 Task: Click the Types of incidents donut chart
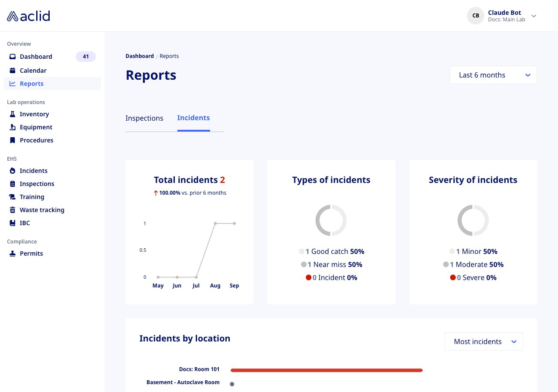click(x=331, y=220)
